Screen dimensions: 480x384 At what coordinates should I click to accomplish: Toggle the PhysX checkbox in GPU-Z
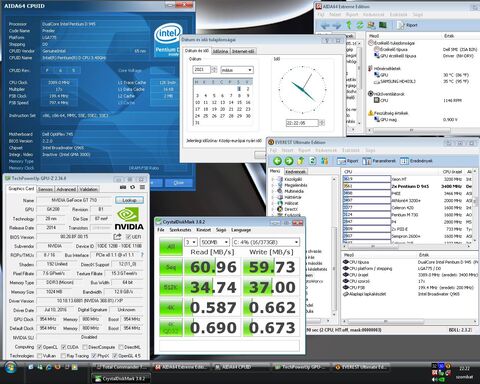94,356
